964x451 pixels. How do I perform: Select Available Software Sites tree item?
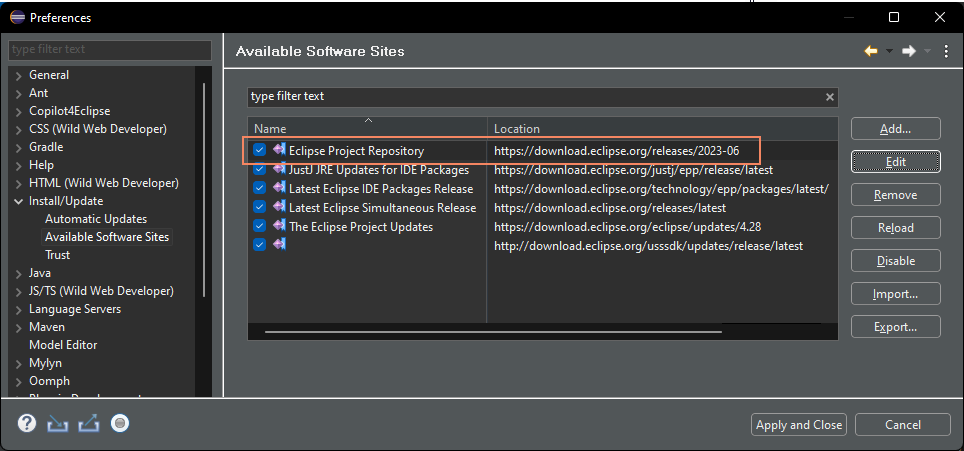pyautogui.click(x=107, y=237)
